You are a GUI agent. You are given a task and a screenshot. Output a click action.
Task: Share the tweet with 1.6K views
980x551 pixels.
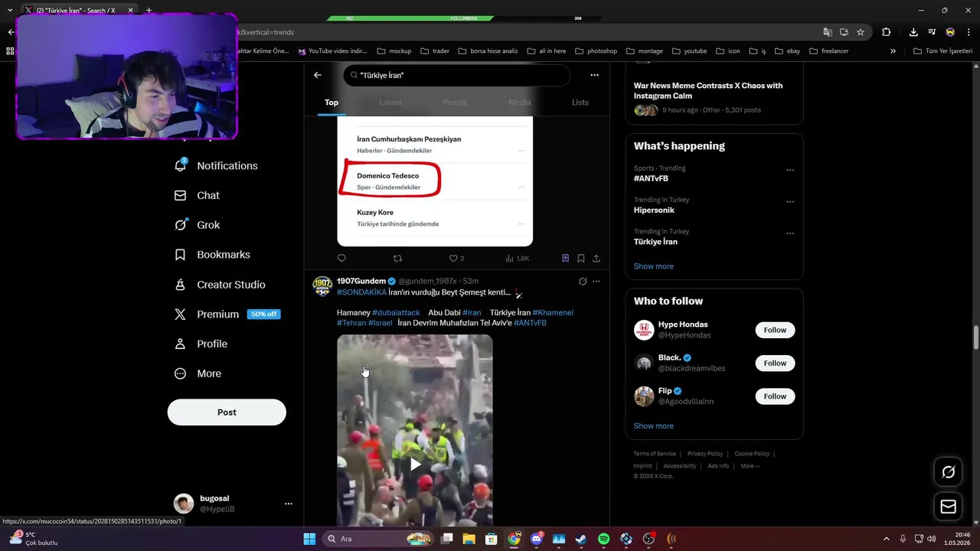[596, 259]
